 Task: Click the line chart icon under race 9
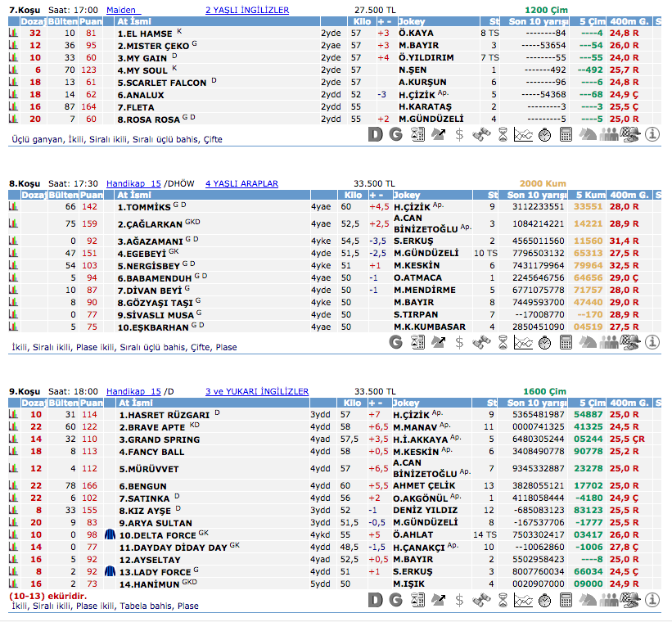tap(522, 601)
